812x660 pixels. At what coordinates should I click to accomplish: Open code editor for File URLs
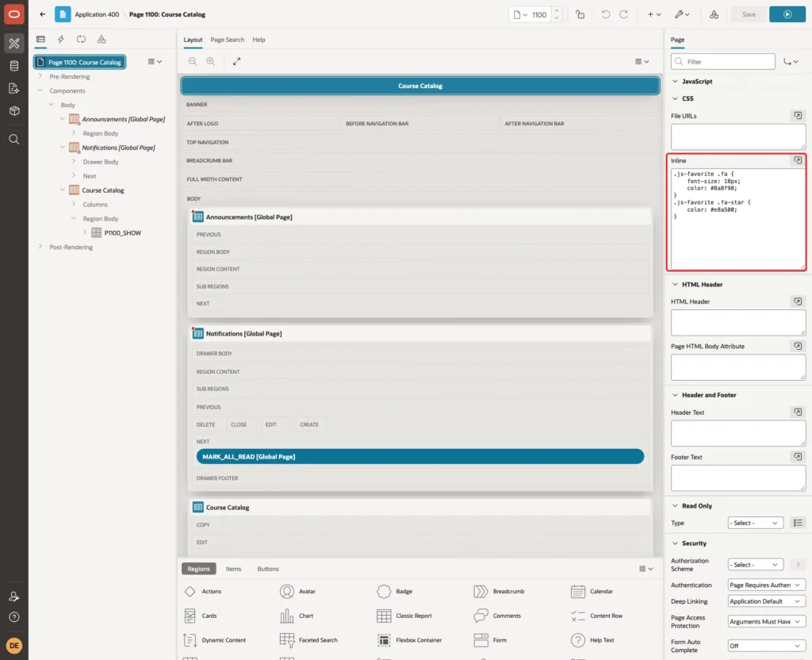(x=798, y=116)
